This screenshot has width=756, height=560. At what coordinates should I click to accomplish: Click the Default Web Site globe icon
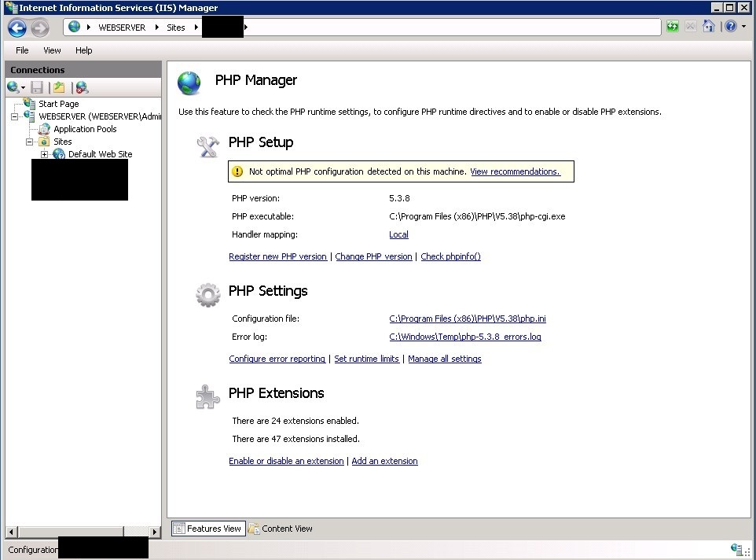(59, 154)
